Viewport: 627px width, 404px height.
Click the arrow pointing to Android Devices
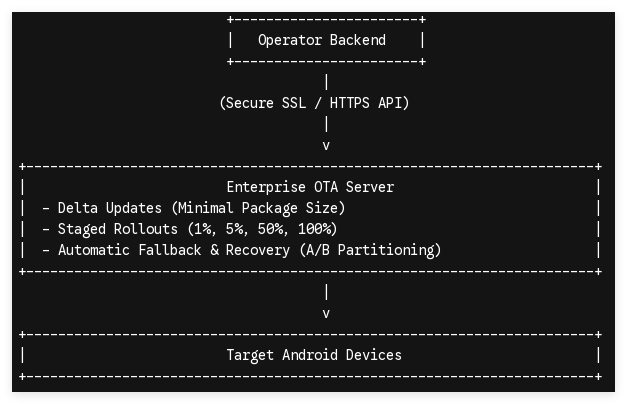[x=326, y=314]
